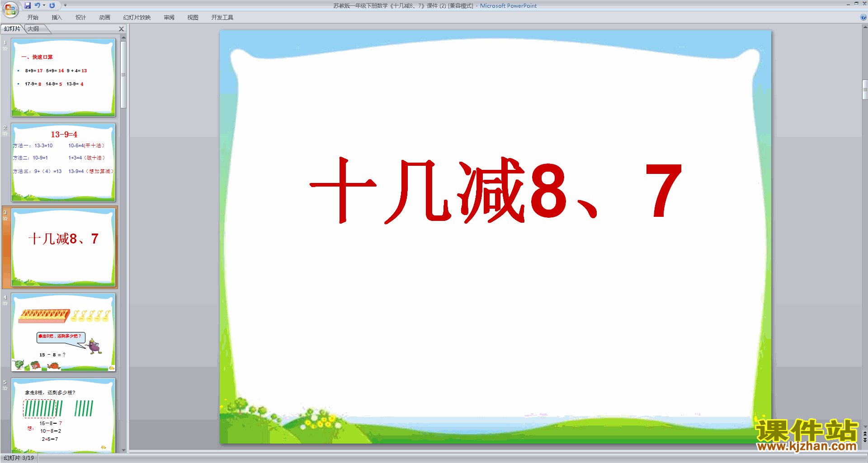Restore down the PowerPoint window

coord(856,4)
